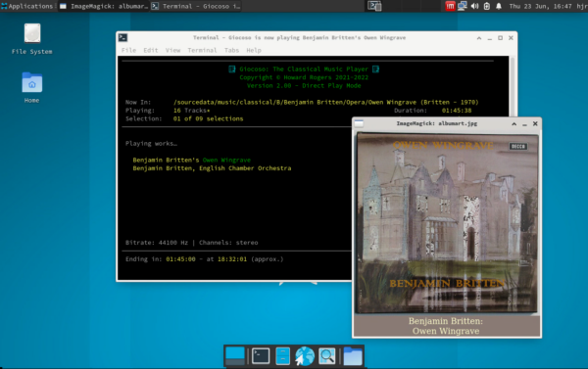Roll up the ImageMagick window with the shade arrow
This screenshot has height=369, width=588.
[x=514, y=123]
